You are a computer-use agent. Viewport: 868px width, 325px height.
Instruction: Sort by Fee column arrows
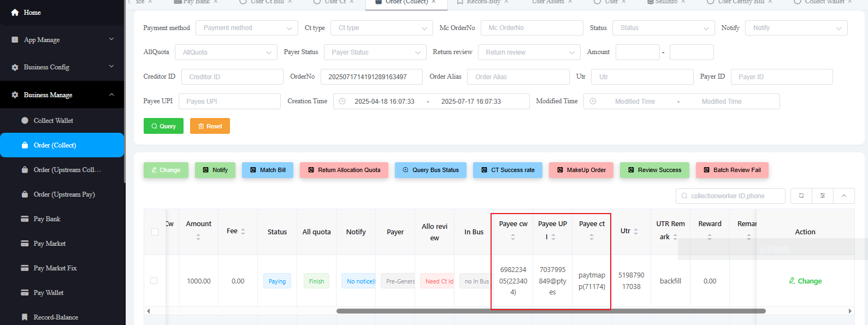coord(243,232)
